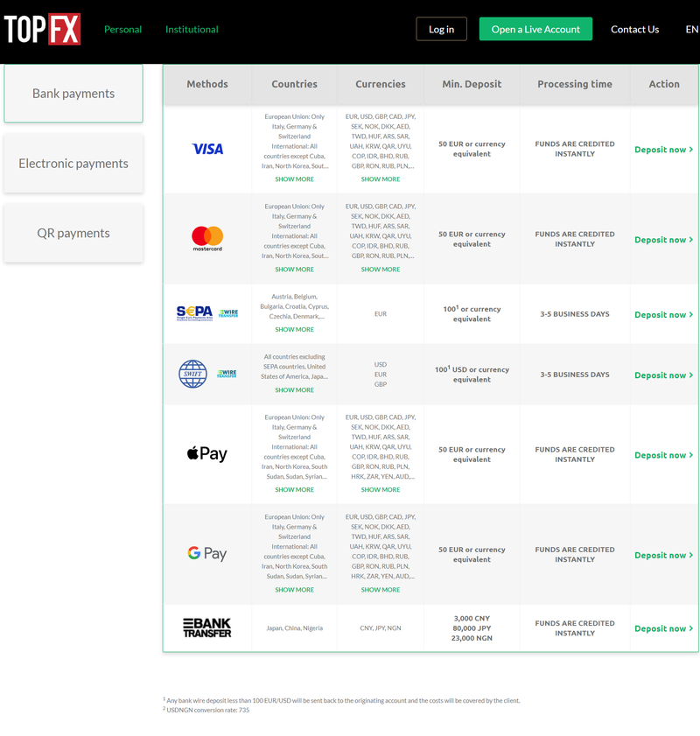The height and width of the screenshot is (736, 700).
Task: Click the wire transfer icon beside SEPA
Action: coord(228,313)
